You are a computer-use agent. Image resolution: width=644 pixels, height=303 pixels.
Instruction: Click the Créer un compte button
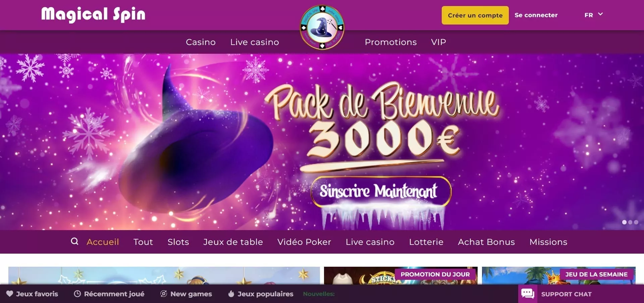point(475,15)
